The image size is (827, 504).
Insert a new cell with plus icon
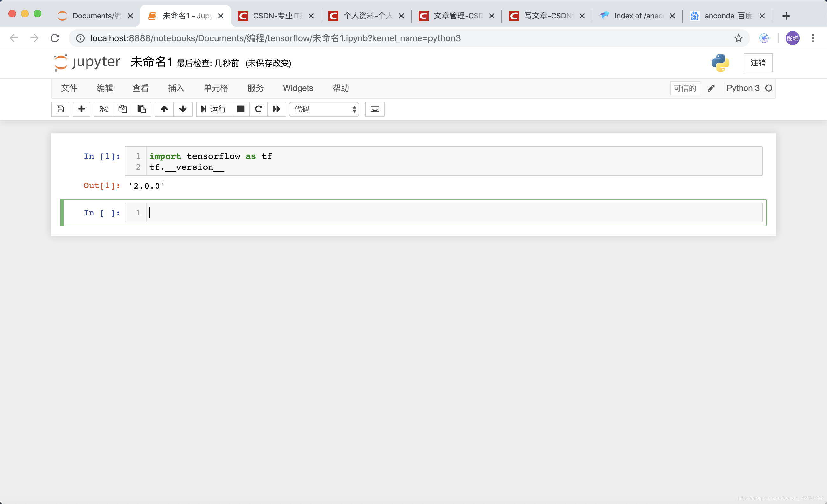pos(81,109)
